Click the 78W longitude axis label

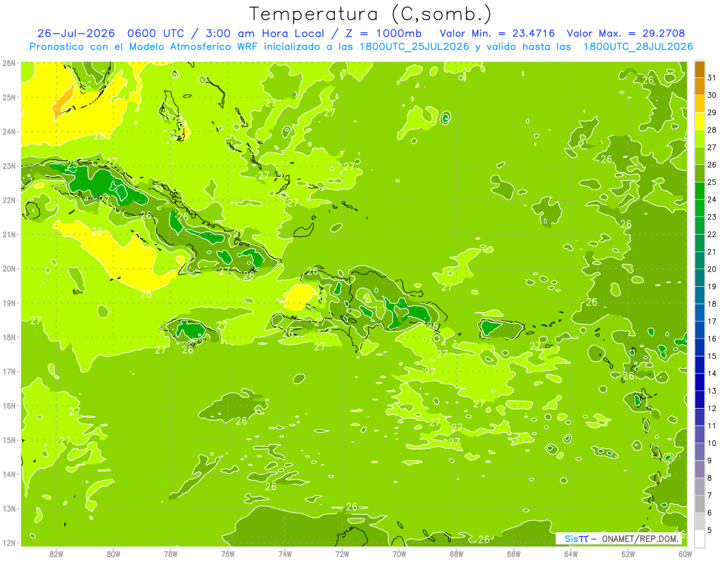click(x=170, y=554)
